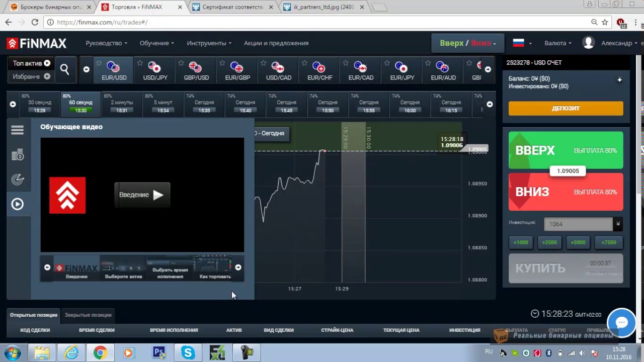Open the Руководство dropdown menu
Screen dimensions: 644x362
[106, 43]
